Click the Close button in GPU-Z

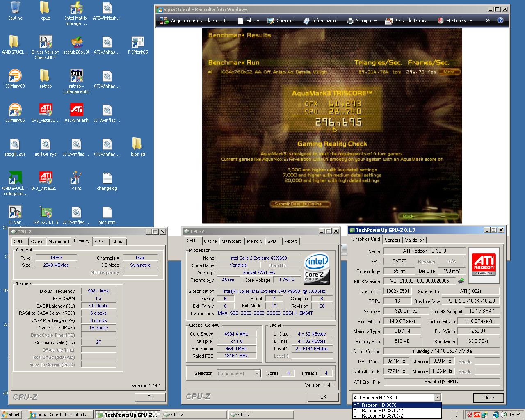(488, 397)
